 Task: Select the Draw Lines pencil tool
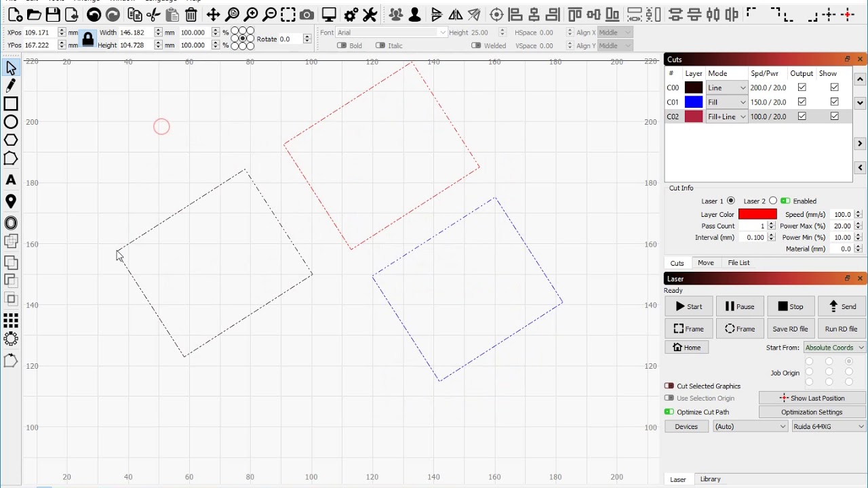point(11,85)
